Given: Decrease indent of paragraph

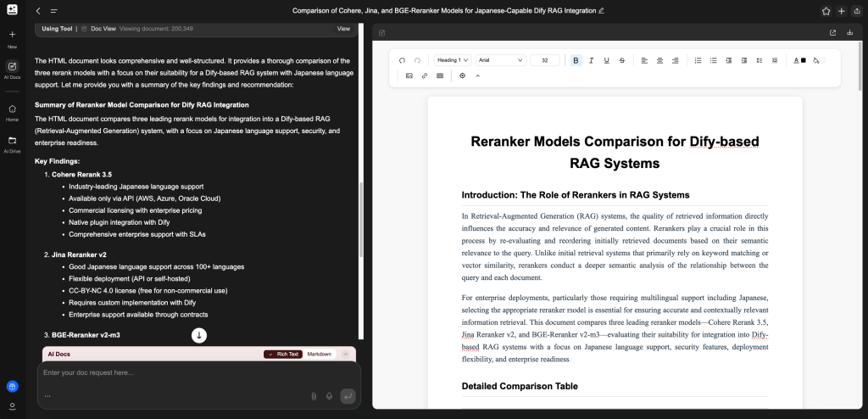Looking at the screenshot, I should pyautogui.click(x=728, y=60).
